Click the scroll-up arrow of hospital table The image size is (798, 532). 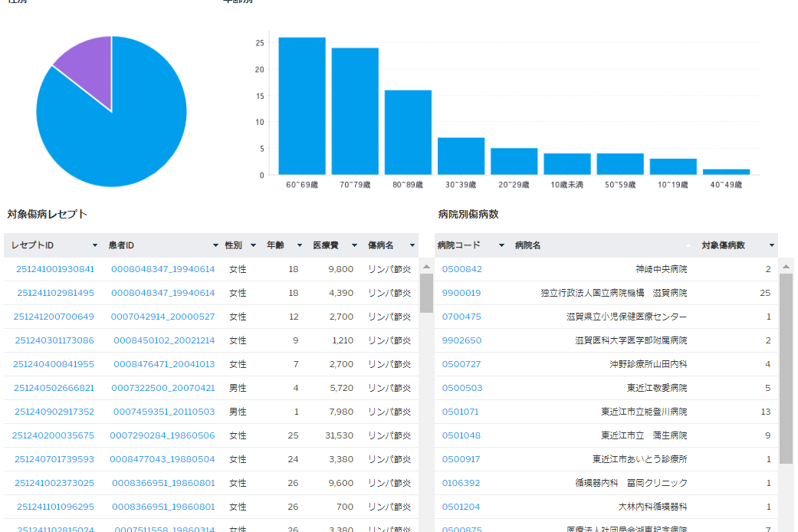click(786, 266)
